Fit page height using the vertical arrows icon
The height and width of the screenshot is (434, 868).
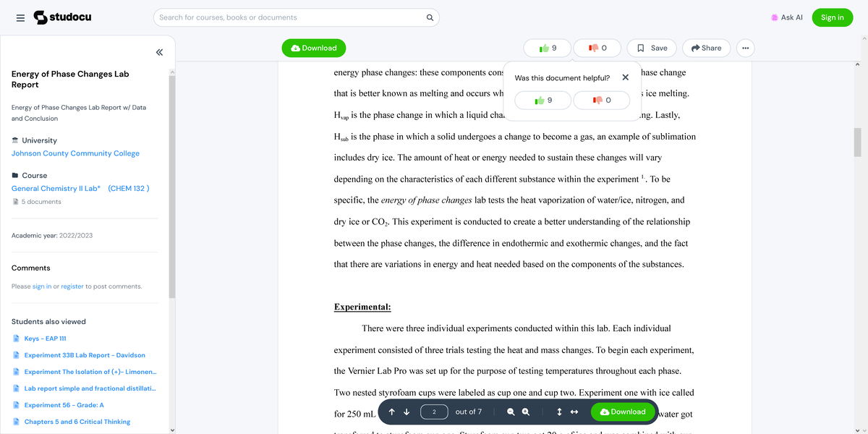point(559,412)
